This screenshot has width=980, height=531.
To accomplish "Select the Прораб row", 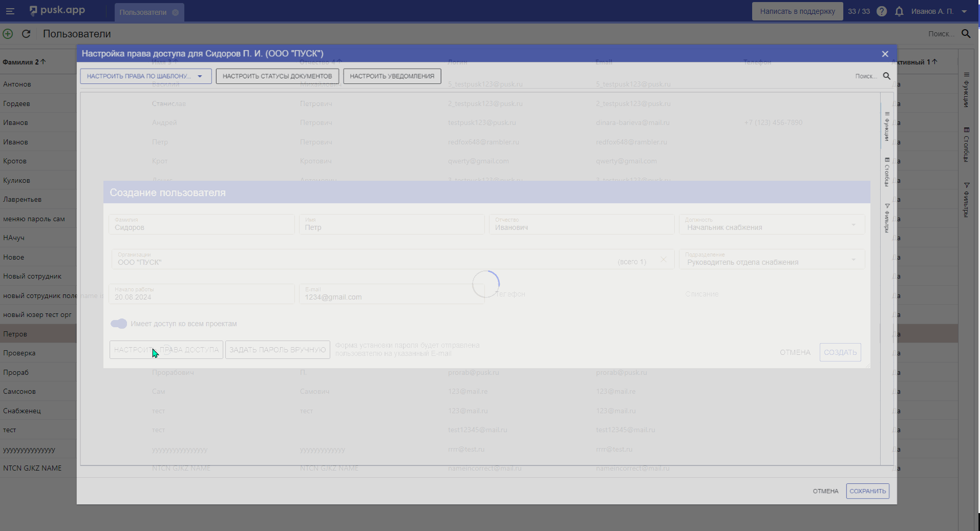I will pyautogui.click(x=479, y=372).
